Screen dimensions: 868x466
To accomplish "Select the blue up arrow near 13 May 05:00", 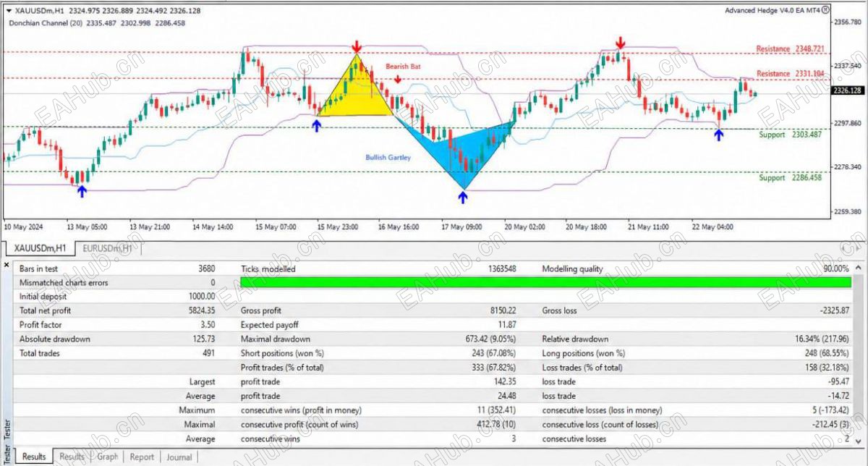I will pyautogui.click(x=82, y=191).
